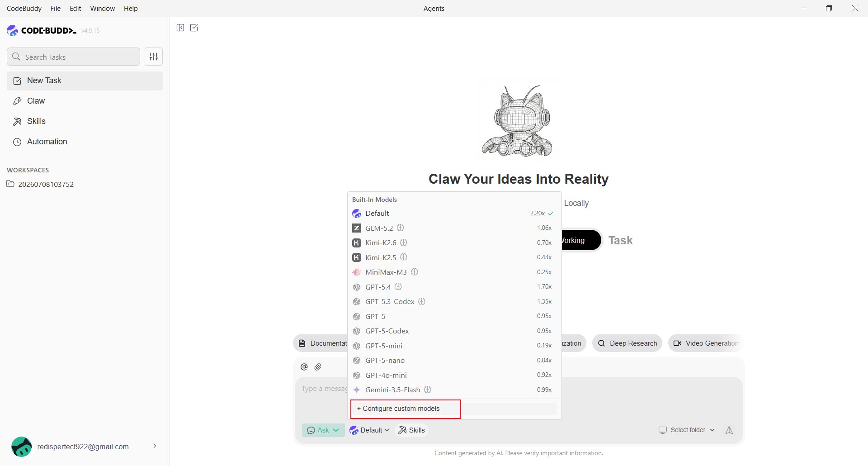The width and height of the screenshot is (868, 466).
Task: Click the reasoning icon next to Kimi-K2.5
Action: click(404, 257)
